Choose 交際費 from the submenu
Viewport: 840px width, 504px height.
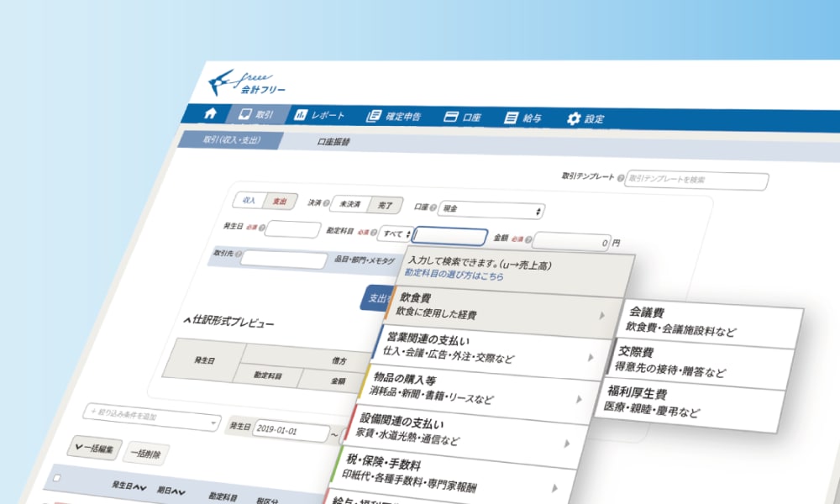pyautogui.click(x=701, y=363)
